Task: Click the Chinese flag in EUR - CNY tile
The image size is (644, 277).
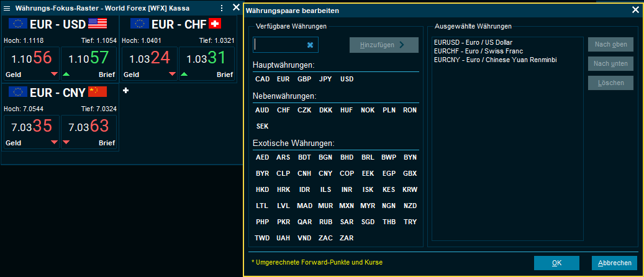Action: [98, 92]
